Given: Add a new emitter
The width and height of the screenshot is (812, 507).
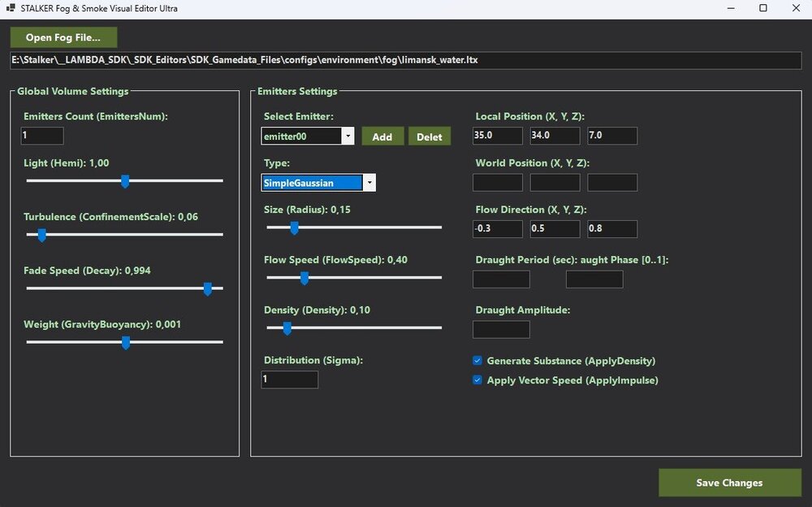Looking at the screenshot, I should click(382, 136).
